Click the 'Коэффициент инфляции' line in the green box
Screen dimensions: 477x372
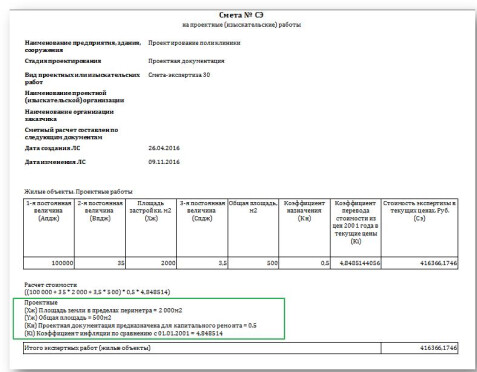pyautogui.click(x=123, y=333)
